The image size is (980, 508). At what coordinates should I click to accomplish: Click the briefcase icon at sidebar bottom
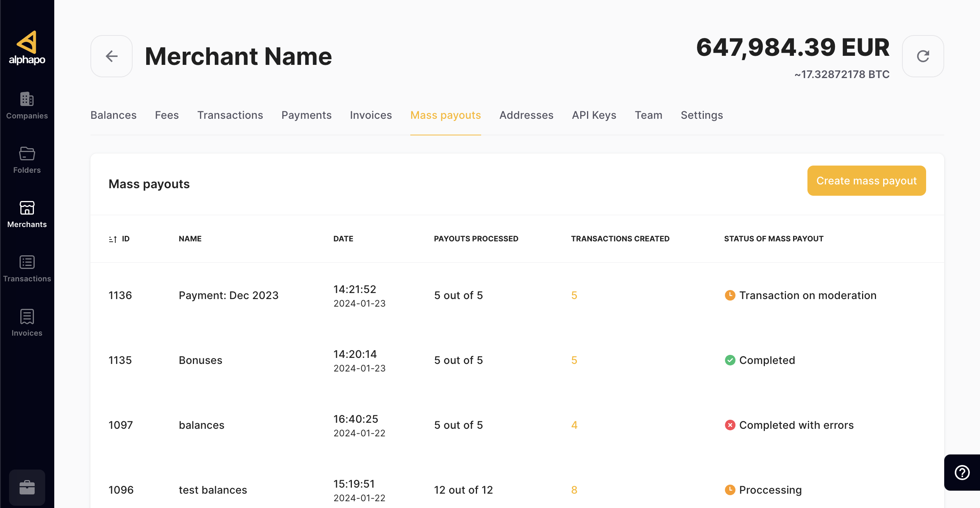(x=27, y=487)
